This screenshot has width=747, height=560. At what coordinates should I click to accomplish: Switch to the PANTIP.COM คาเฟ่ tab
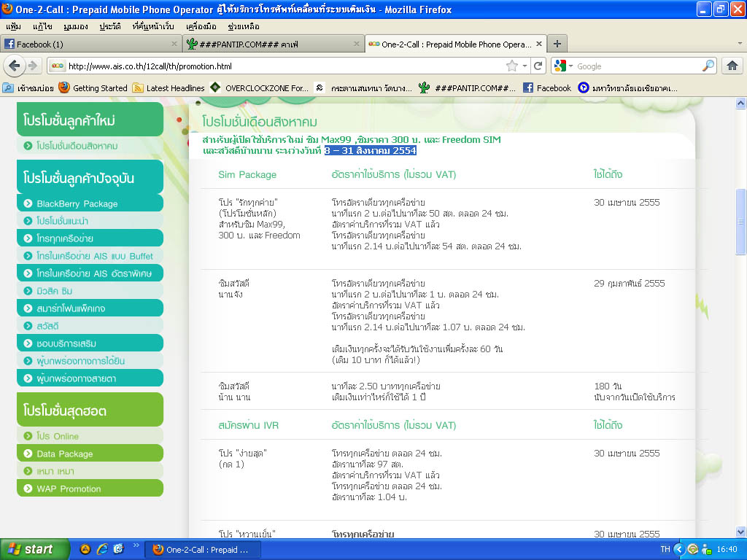click(274, 44)
